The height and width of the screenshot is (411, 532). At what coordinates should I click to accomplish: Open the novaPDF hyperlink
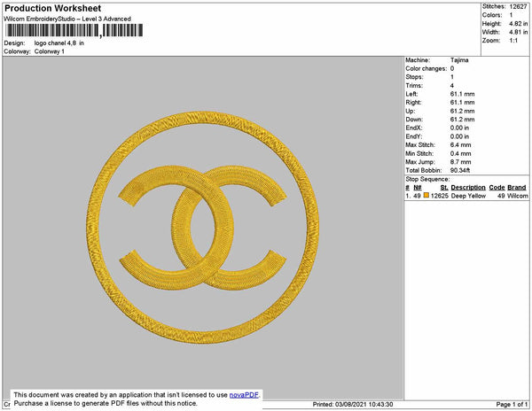pyautogui.click(x=244, y=395)
